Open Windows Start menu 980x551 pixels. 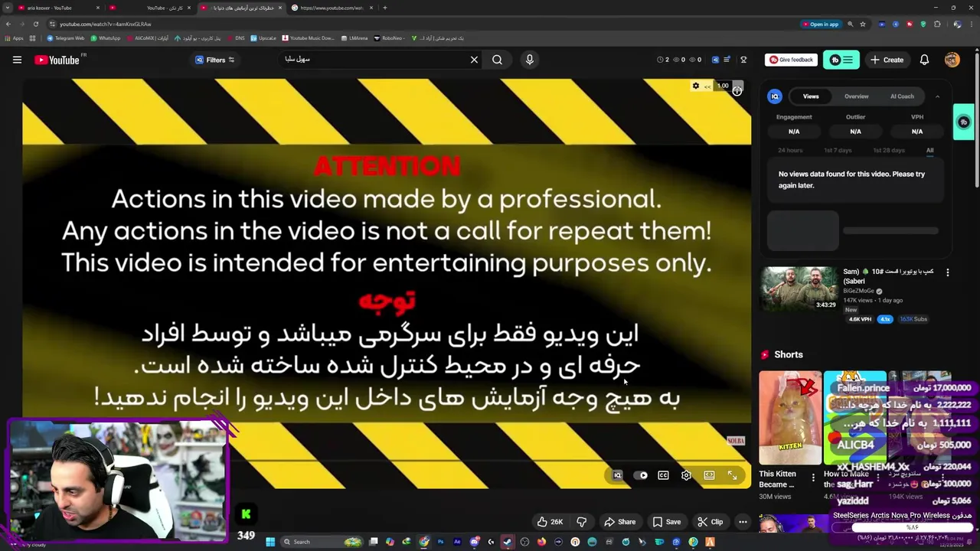click(270, 542)
